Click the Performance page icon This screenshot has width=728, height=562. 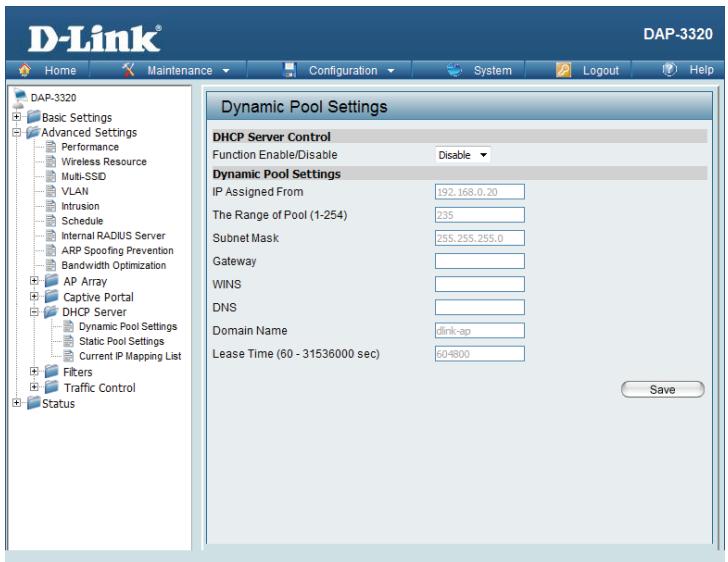tap(51, 147)
